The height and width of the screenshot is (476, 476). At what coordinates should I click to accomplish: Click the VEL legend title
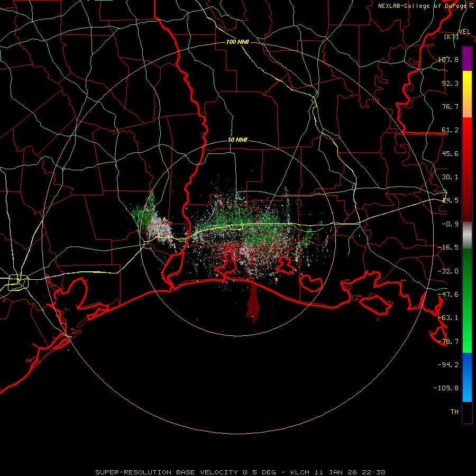pyautogui.click(x=464, y=32)
